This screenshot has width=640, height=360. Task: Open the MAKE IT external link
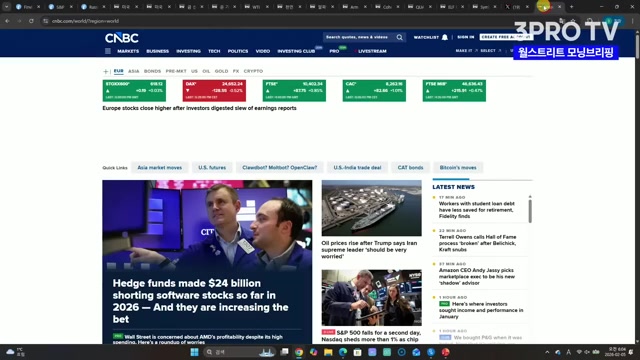tap(467, 51)
